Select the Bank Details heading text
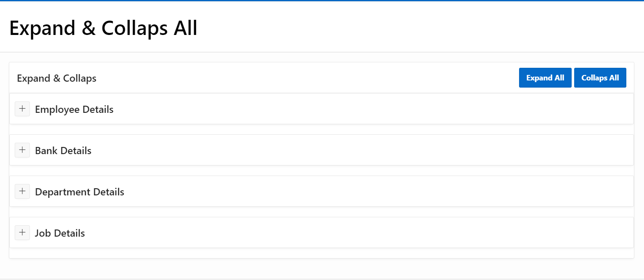This screenshot has width=644, height=280. 63,151
